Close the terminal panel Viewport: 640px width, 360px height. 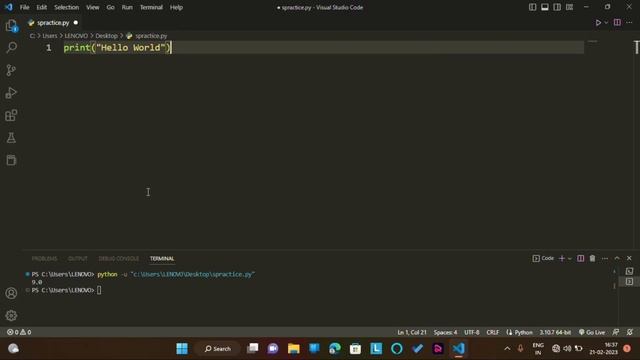pyautogui.click(x=629, y=258)
